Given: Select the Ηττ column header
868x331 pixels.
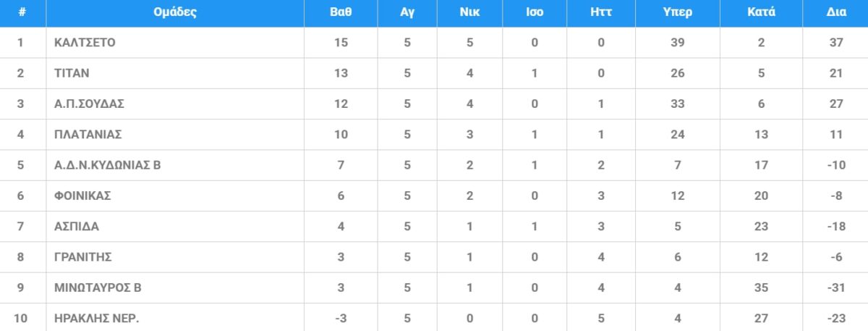Looking at the screenshot, I should coord(600,12).
